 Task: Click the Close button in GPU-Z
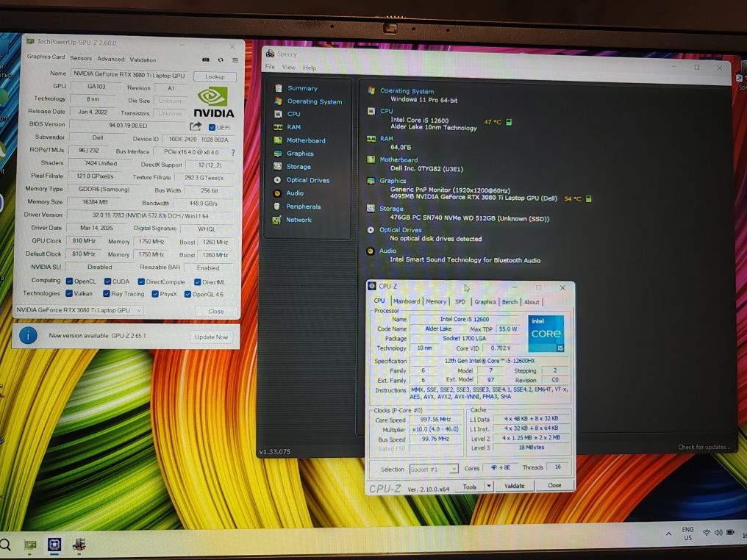tap(216, 311)
